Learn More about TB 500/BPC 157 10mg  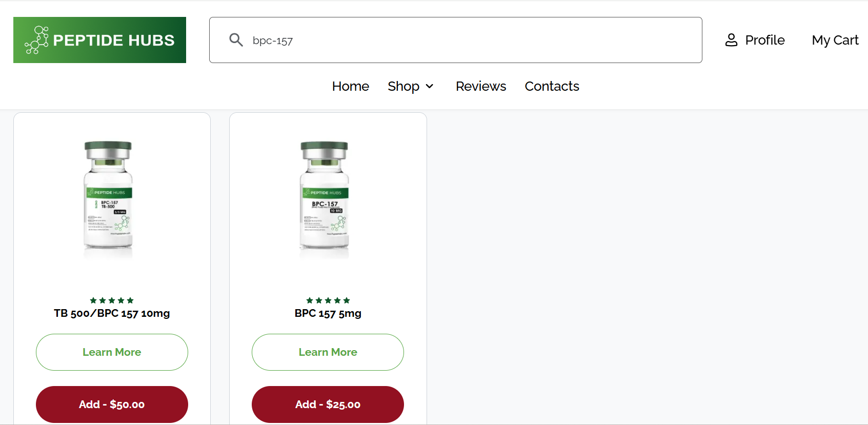click(112, 352)
